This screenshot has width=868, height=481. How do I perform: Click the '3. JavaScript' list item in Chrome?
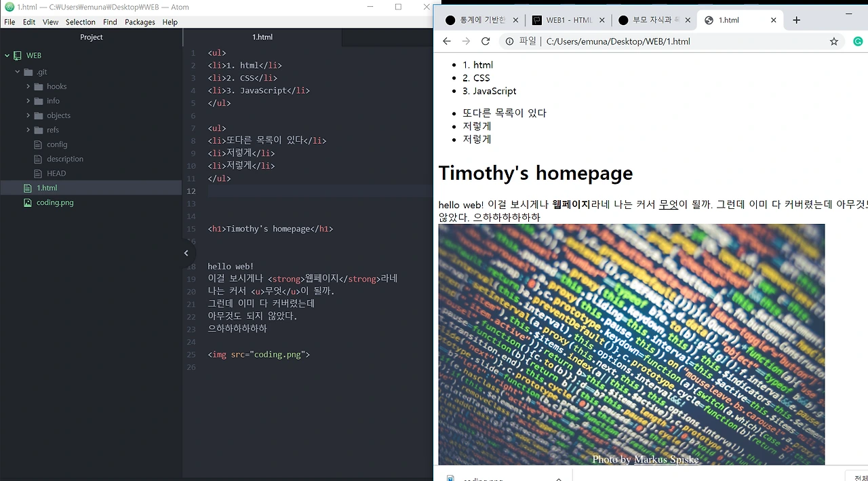[490, 91]
